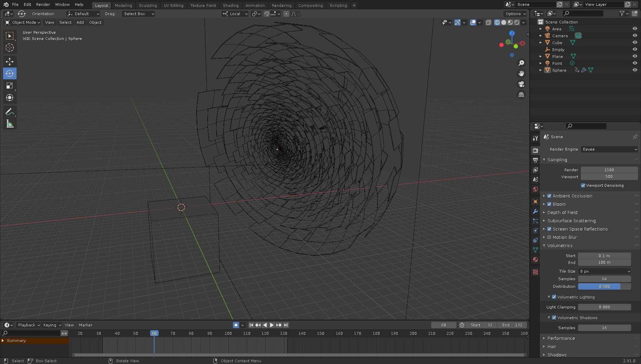
Task: Open the Modifier wrench properties tab
Action: point(535,211)
